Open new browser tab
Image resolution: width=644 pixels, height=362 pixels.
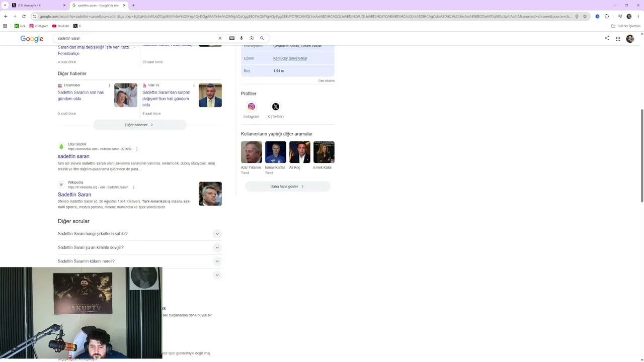pyautogui.click(x=133, y=5)
